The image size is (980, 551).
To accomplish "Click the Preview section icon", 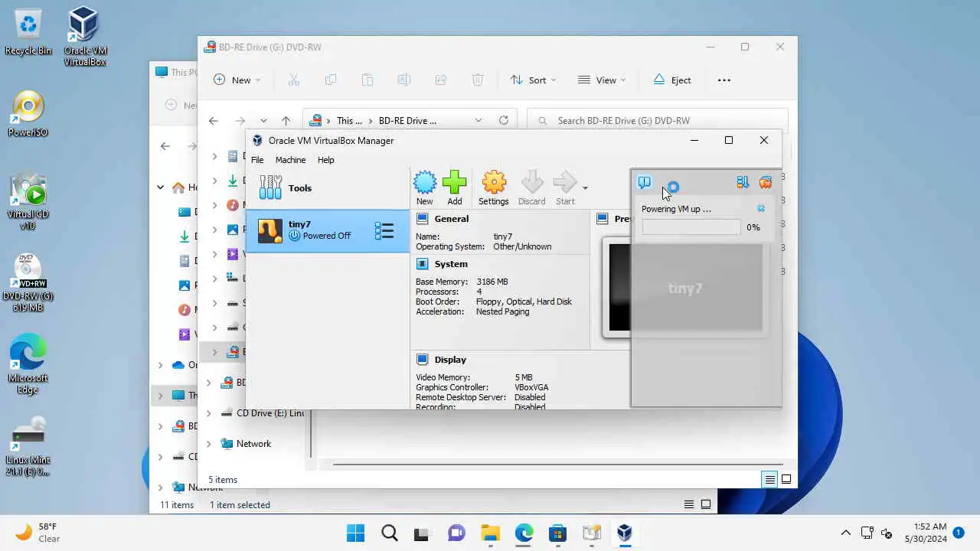I will 603,219.
